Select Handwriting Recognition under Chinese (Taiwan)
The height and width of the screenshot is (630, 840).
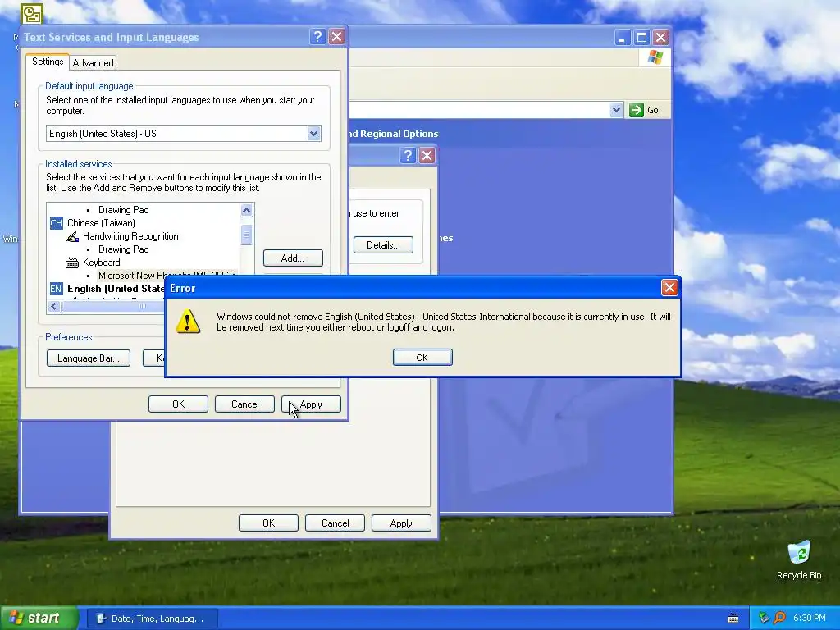point(130,236)
